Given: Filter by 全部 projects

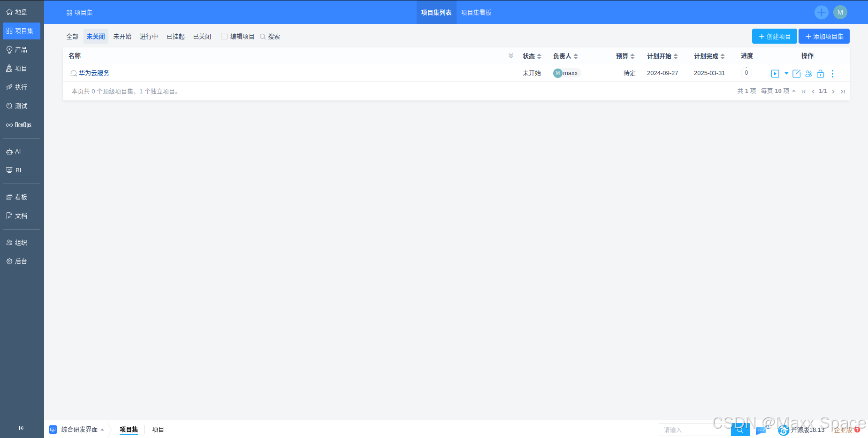Looking at the screenshot, I should pos(72,36).
